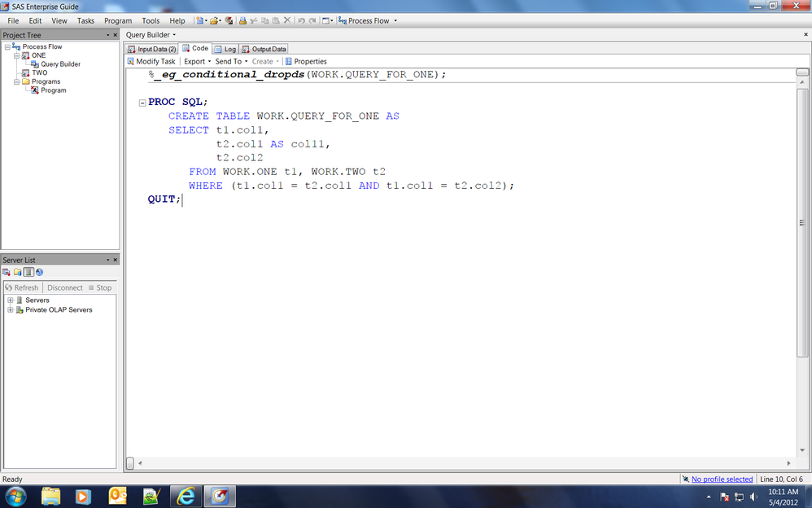Click the Process Flow toolbar button
The image size is (812, 508).
coord(364,20)
